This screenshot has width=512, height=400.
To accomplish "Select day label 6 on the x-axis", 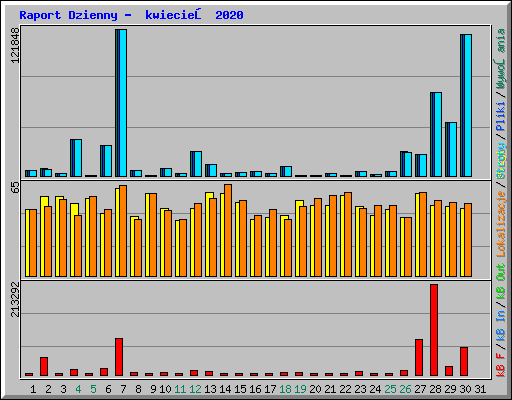I will click(108, 389).
